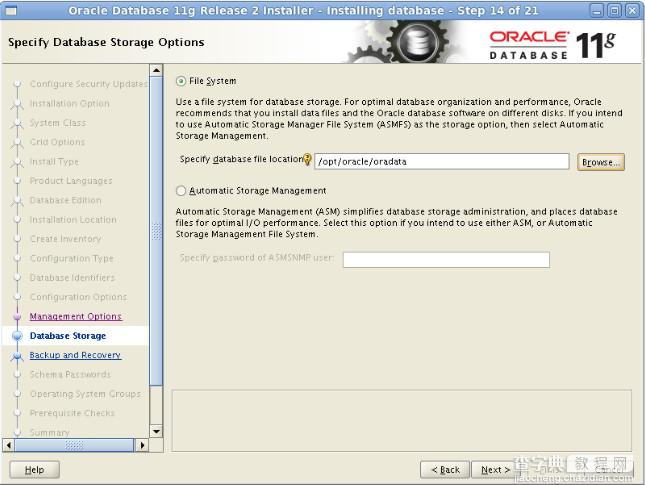
Task: Open Backup and Recovery step link
Action: point(75,355)
